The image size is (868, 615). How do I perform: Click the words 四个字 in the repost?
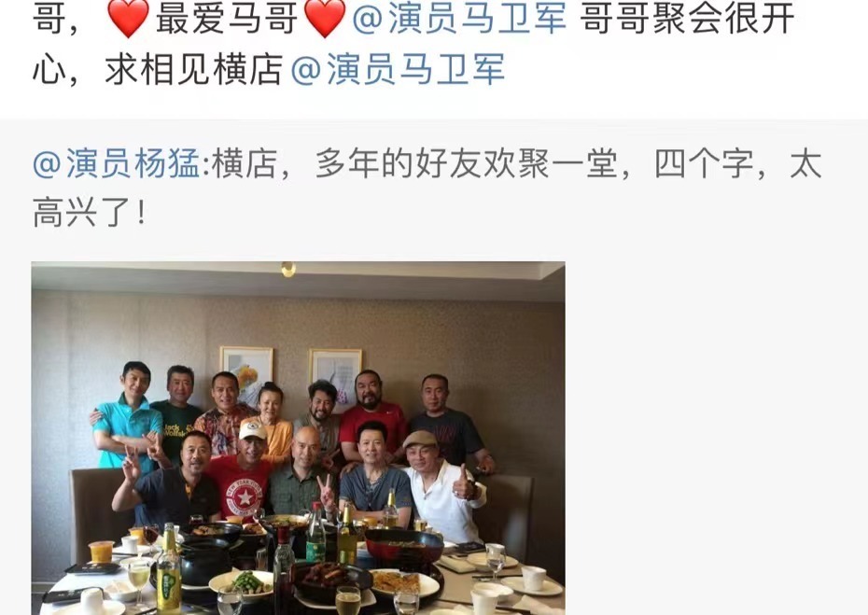[x=704, y=164]
